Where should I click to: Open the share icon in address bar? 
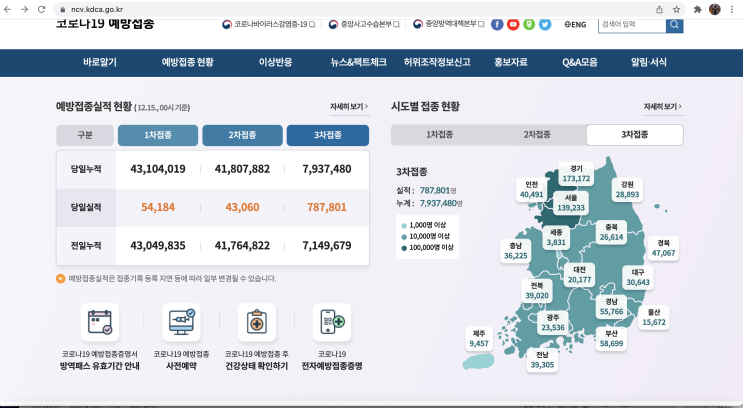tap(659, 9)
